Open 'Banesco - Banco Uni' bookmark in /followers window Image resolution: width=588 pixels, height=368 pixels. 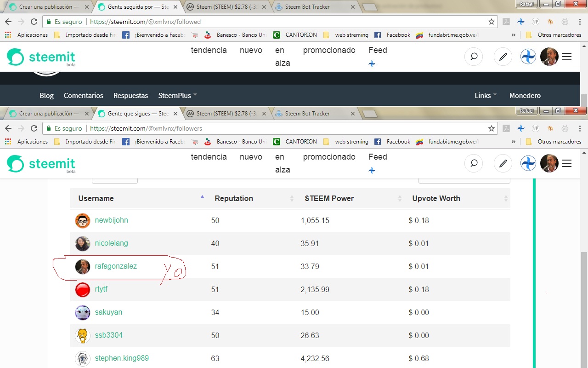tap(235, 142)
